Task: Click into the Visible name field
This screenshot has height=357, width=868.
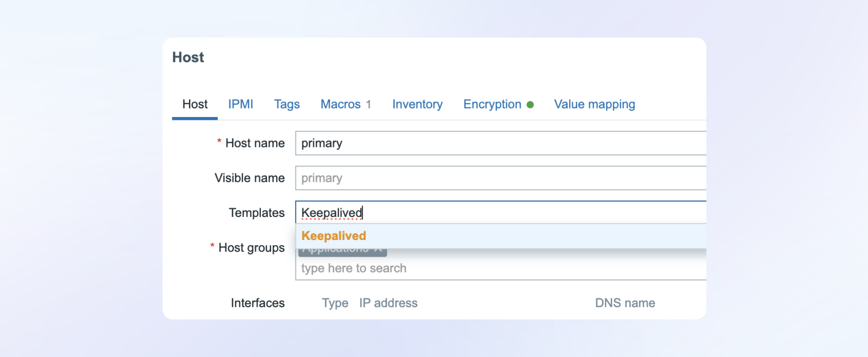Action: point(500,178)
